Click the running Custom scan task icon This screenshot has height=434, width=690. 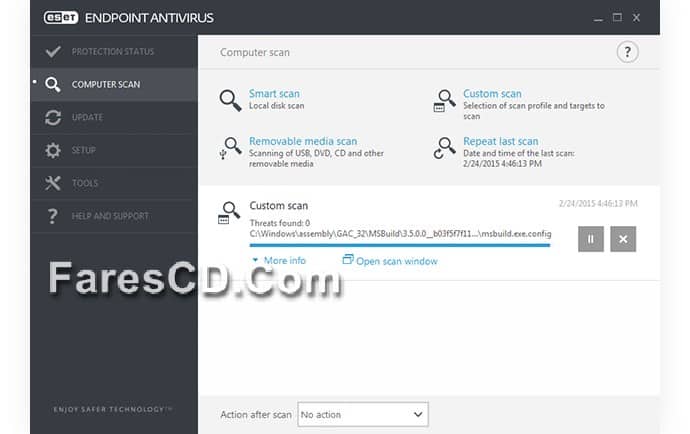229,213
